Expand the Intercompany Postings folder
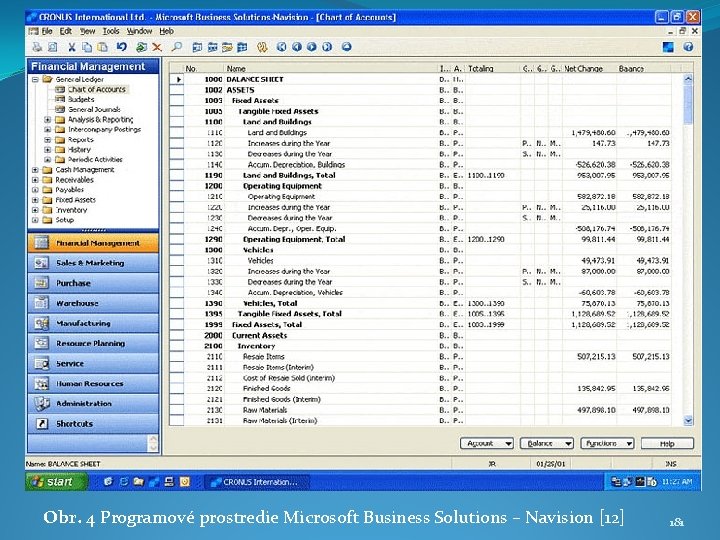720x540 pixels. (47, 129)
